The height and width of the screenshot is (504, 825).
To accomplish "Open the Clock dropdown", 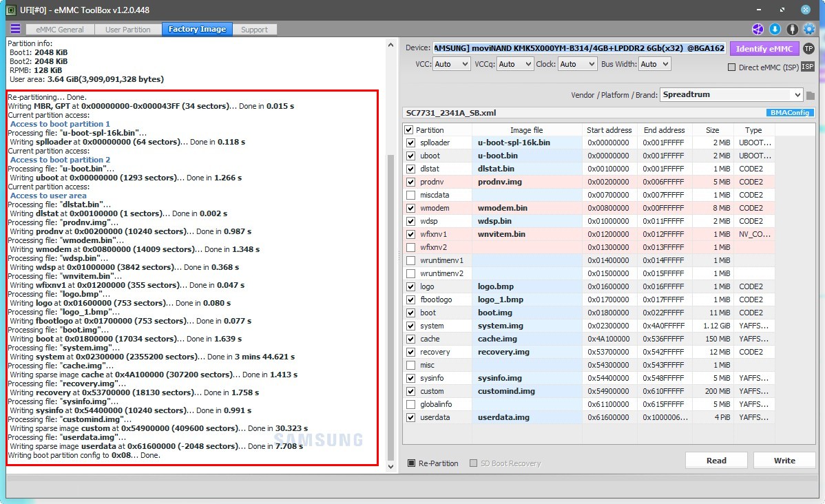I will tap(577, 64).
